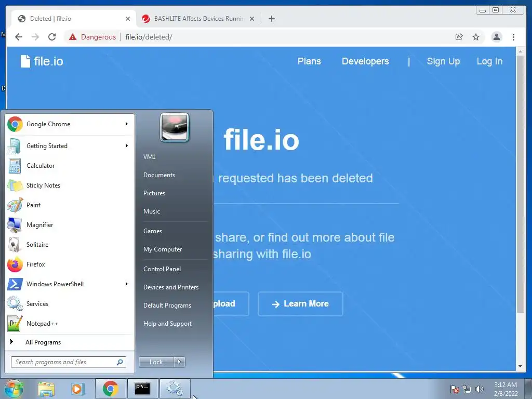Open Chrome profile avatar menu
The image size is (532, 399).
coord(496,37)
